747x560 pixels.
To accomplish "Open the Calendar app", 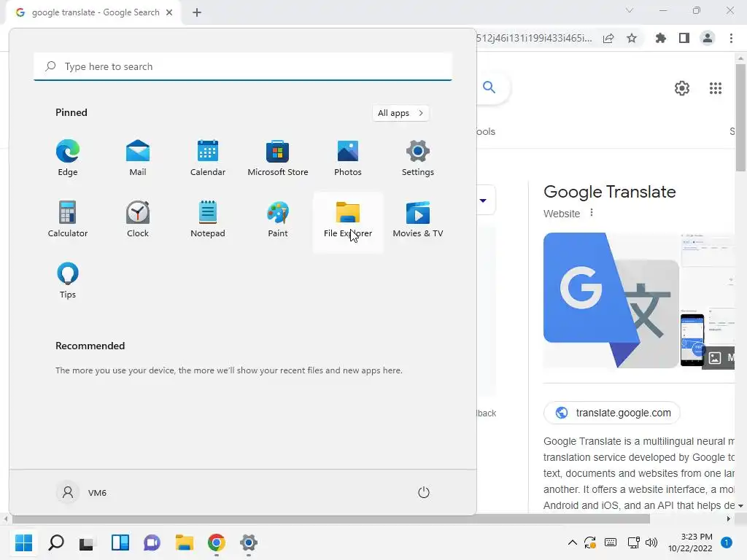I will click(208, 158).
